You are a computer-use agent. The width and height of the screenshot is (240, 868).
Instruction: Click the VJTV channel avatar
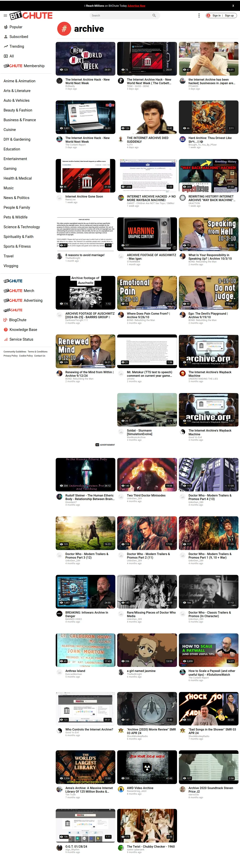[x=121, y=139]
